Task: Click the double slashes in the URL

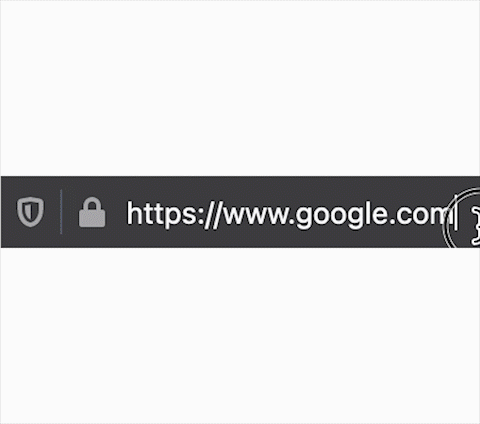Action: coord(212,215)
